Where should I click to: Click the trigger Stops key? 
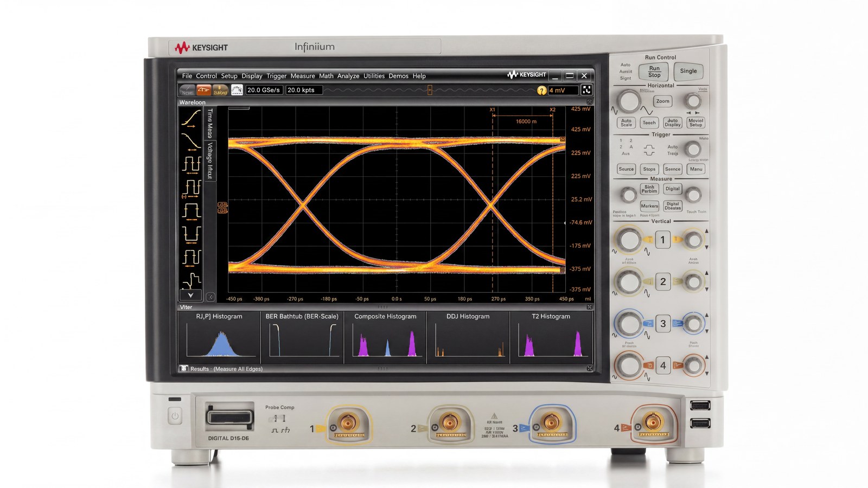tap(649, 169)
